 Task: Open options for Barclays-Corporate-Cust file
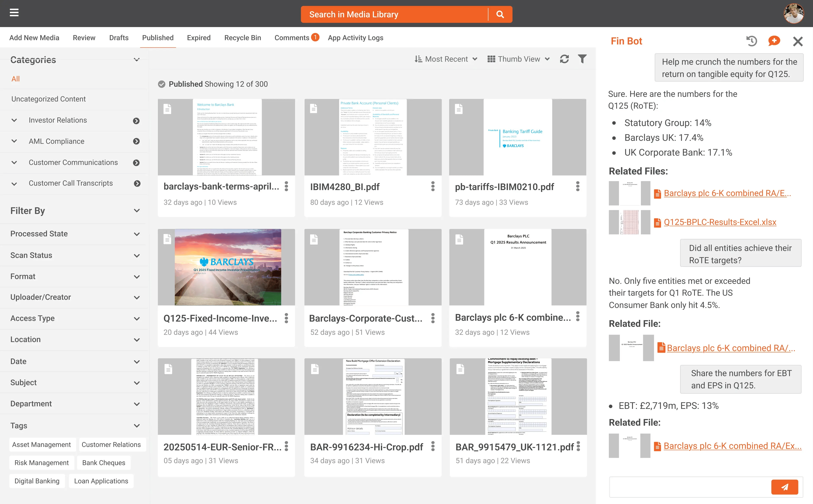433,318
